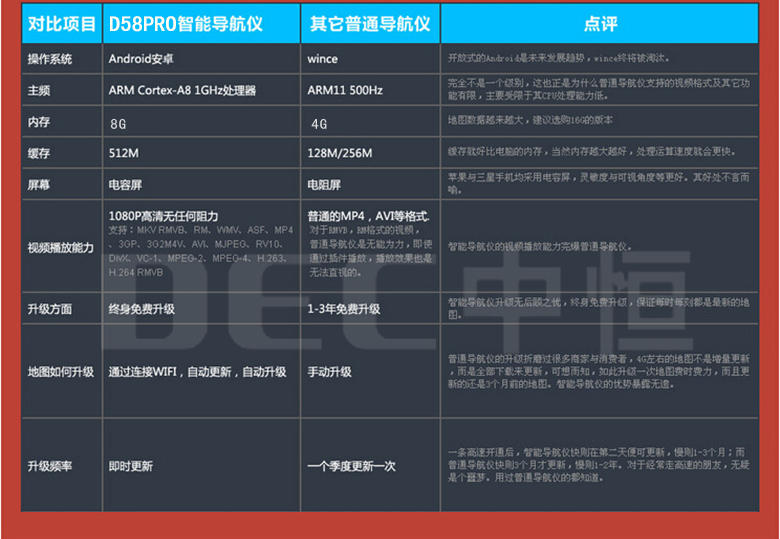Click the supported formats list starting 'MKV RMVB'
The width and height of the screenshot is (780, 539).
(201, 251)
